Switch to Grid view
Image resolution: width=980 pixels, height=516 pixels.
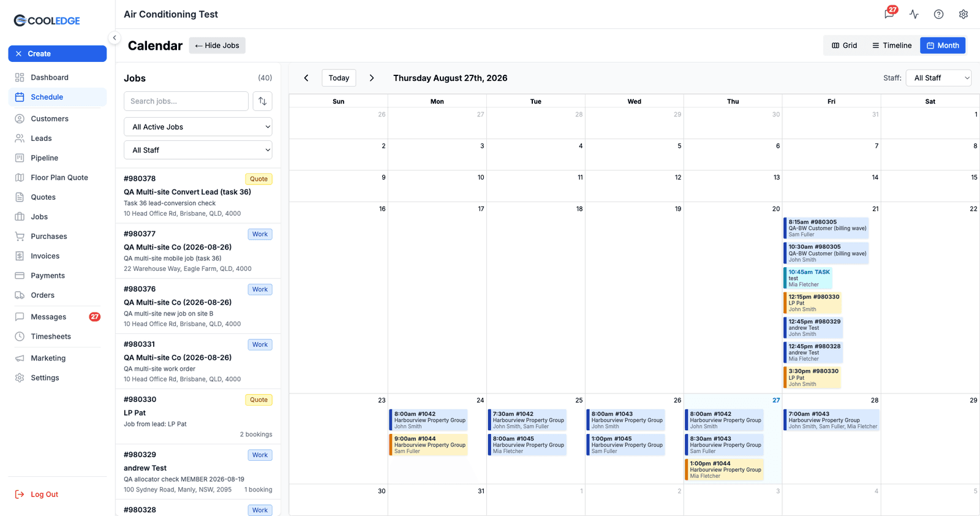point(844,45)
